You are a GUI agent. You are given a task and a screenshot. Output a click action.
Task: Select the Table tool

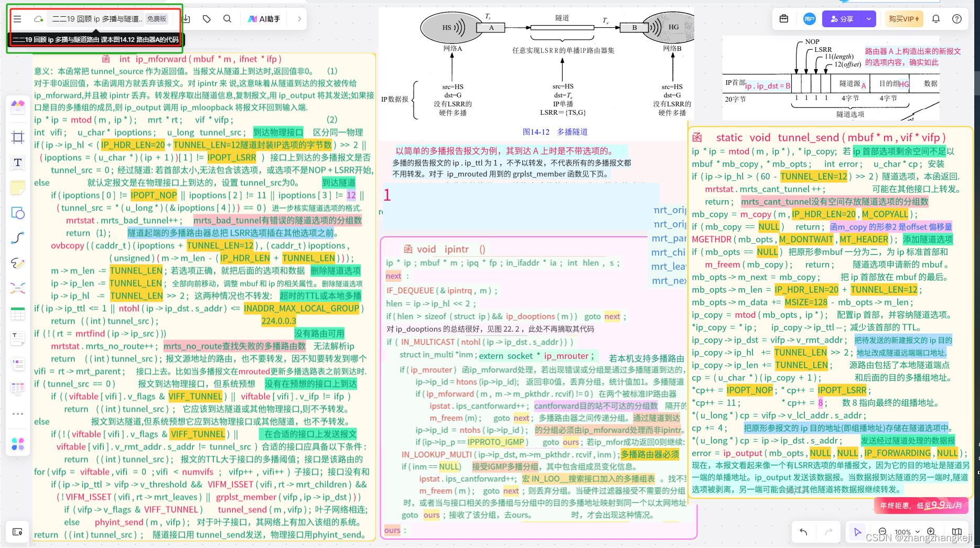pyautogui.click(x=18, y=313)
